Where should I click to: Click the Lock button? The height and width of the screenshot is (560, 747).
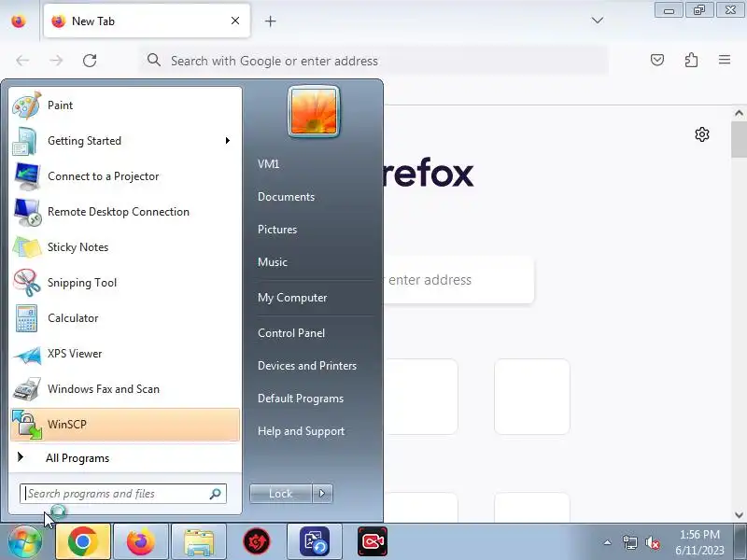click(281, 494)
